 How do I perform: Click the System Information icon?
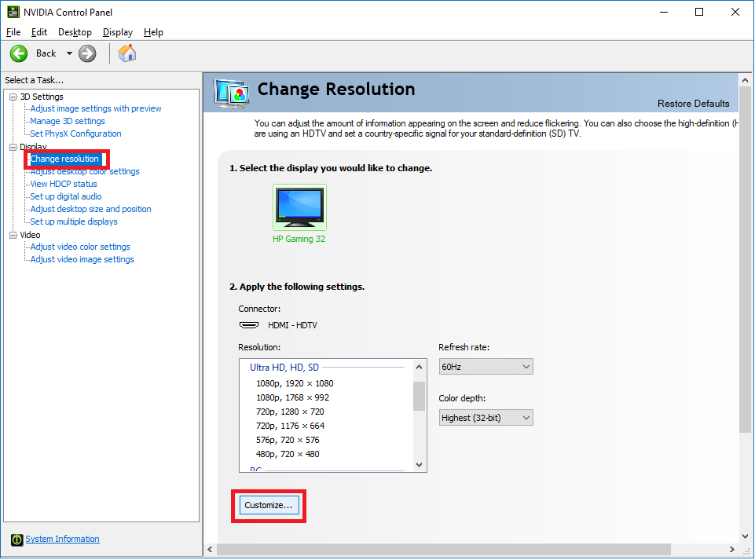[17, 540]
